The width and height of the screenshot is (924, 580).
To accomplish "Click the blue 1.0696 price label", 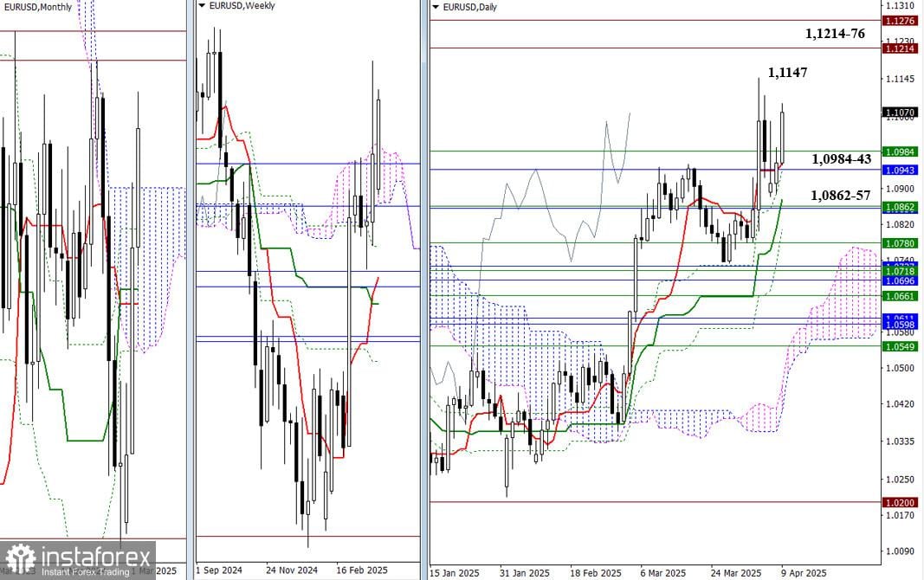I will (x=899, y=280).
